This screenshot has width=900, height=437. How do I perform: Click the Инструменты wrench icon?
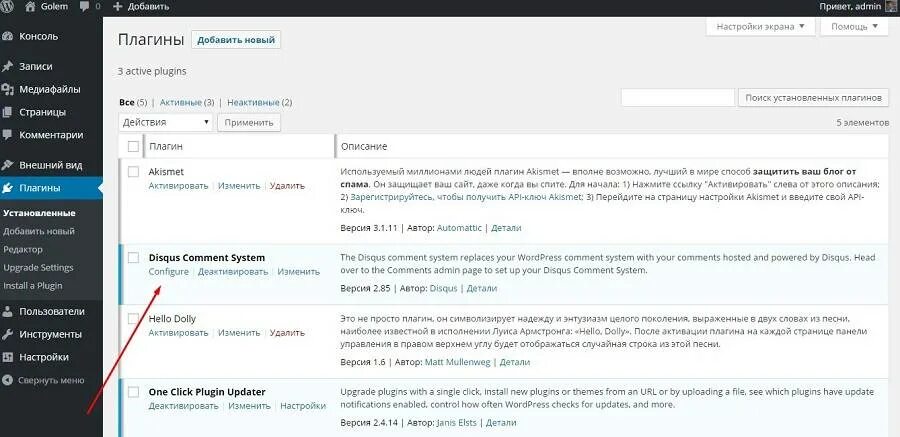tap(7, 334)
